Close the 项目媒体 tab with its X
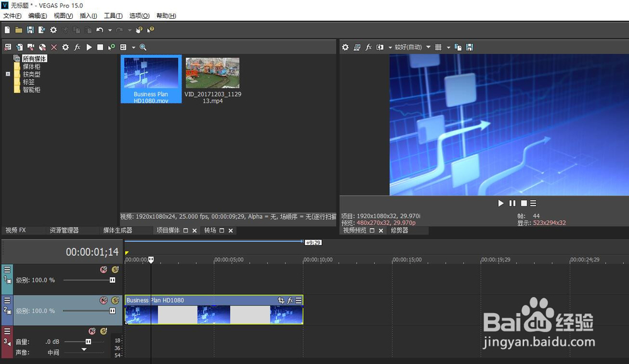The width and height of the screenshot is (629, 364). point(194,231)
